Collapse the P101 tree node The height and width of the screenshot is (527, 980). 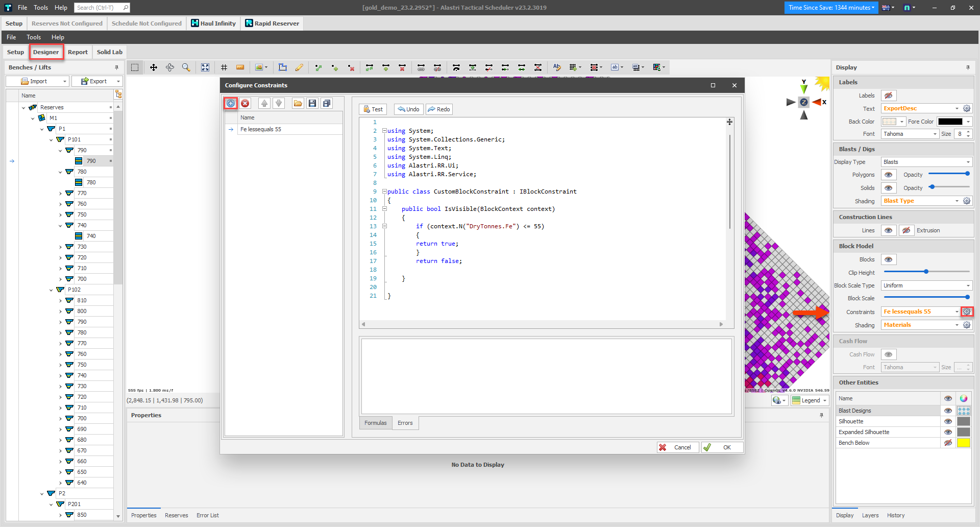click(51, 139)
